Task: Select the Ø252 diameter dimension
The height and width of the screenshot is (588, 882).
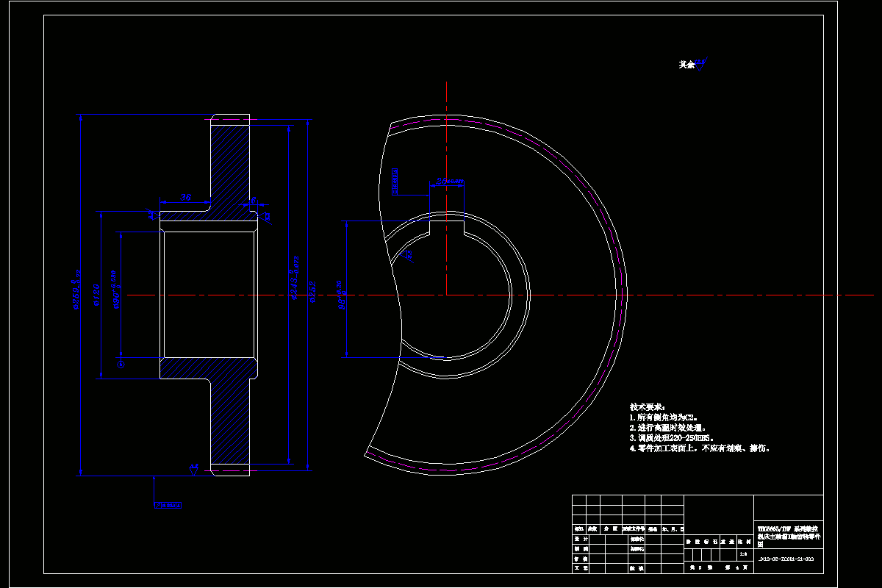Action: coord(313,291)
